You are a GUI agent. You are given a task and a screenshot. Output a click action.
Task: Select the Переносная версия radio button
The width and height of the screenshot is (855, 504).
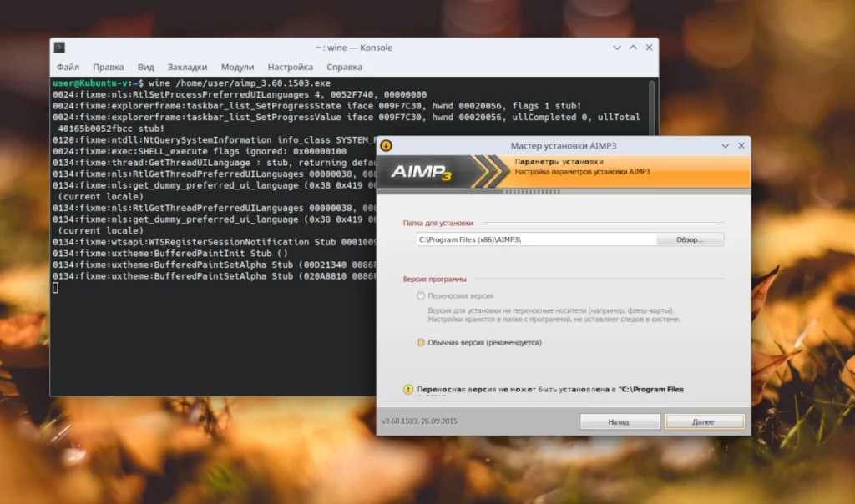pyautogui.click(x=421, y=296)
